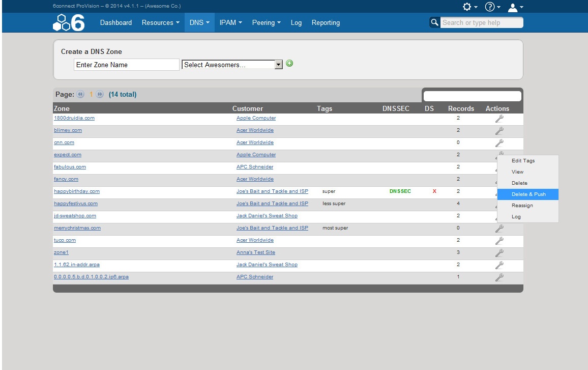This screenshot has height=370, width=588.
Task: Click the 6connect logo icon
Action: point(68,23)
